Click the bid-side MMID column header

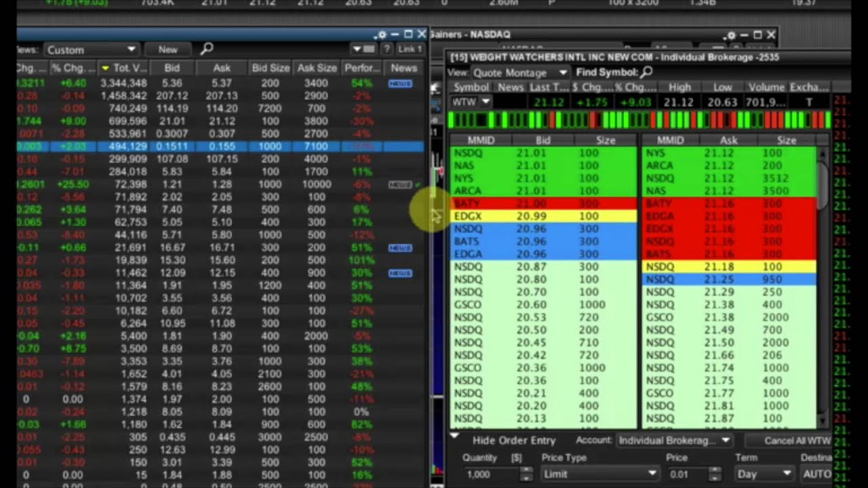click(481, 140)
